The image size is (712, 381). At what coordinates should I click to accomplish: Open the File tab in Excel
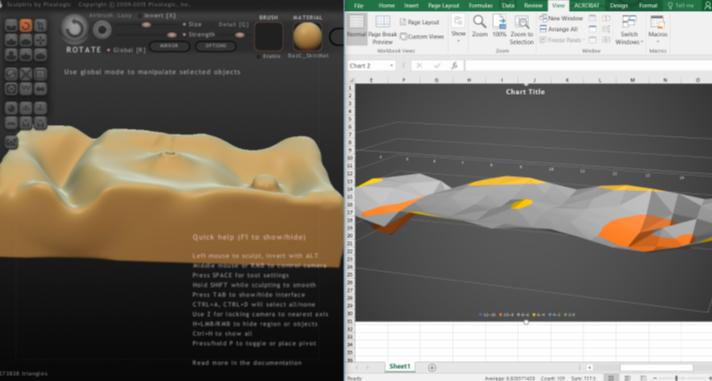[359, 5]
